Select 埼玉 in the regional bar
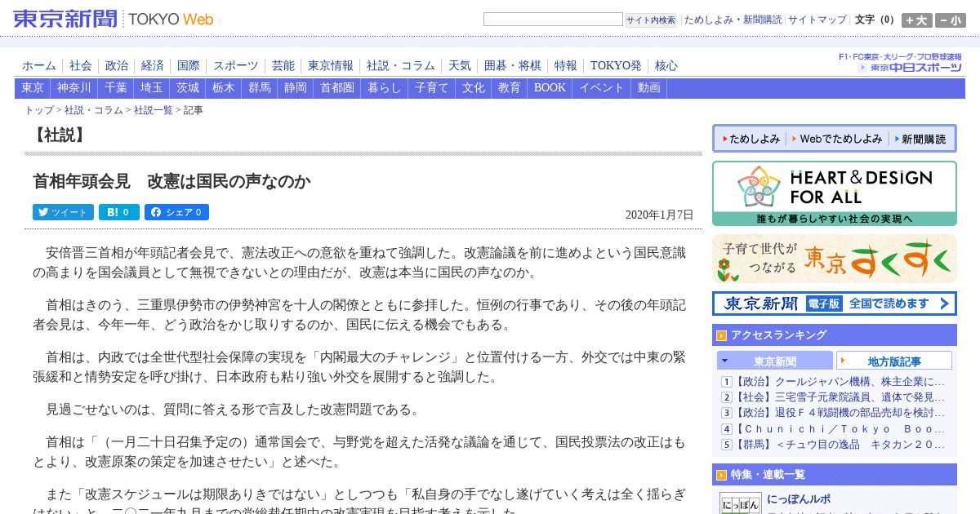This screenshot has height=514, width=980. 152,88
